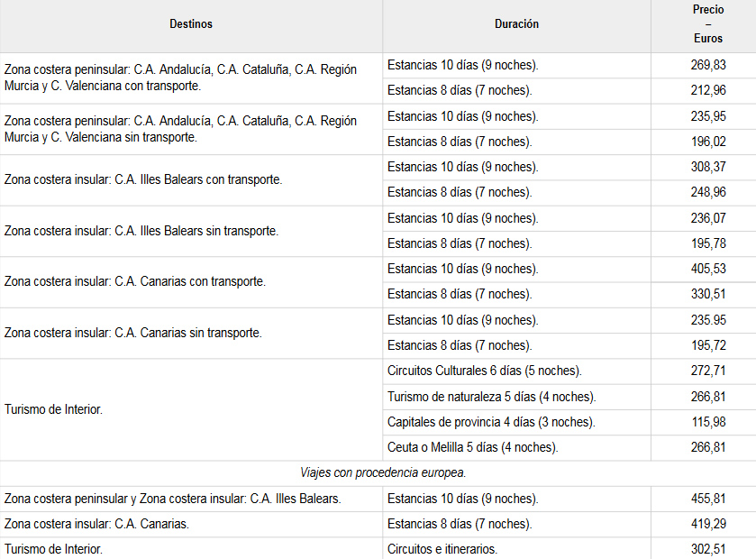
Task: Select the 405,53 price cell
Action: [x=707, y=269]
